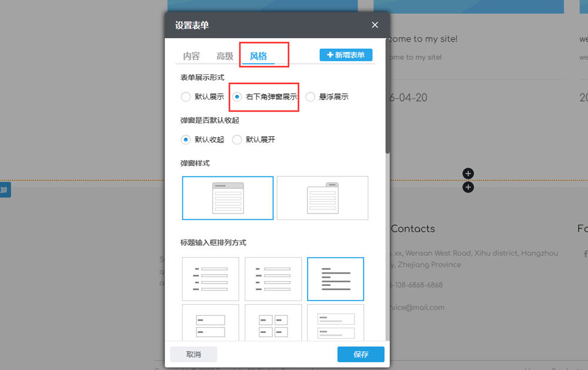
Task: Click the 取消 button to cancel
Action: (x=193, y=354)
